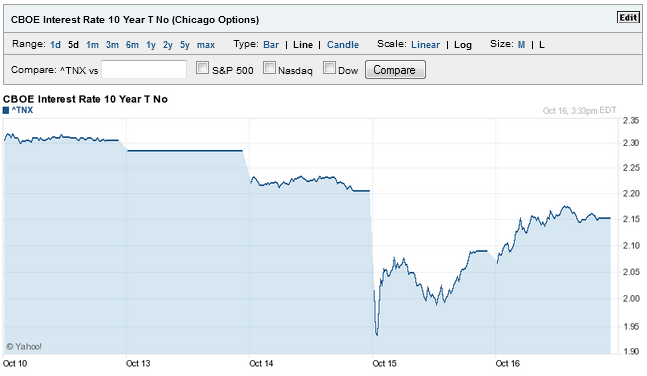Switch chart type to Line
Screen dimensions: 647x376
[x=303, y=45]
